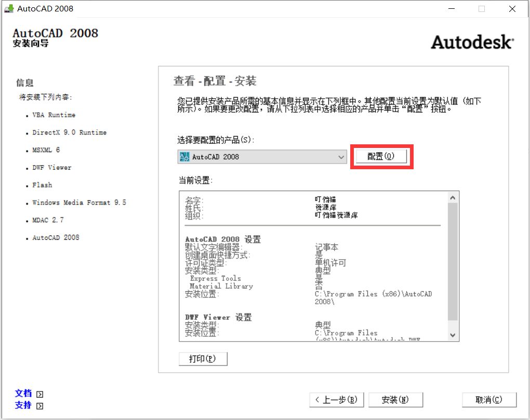Click the settings list scroll up arrow
530x420 pixels.
click(x=453, y=198)
